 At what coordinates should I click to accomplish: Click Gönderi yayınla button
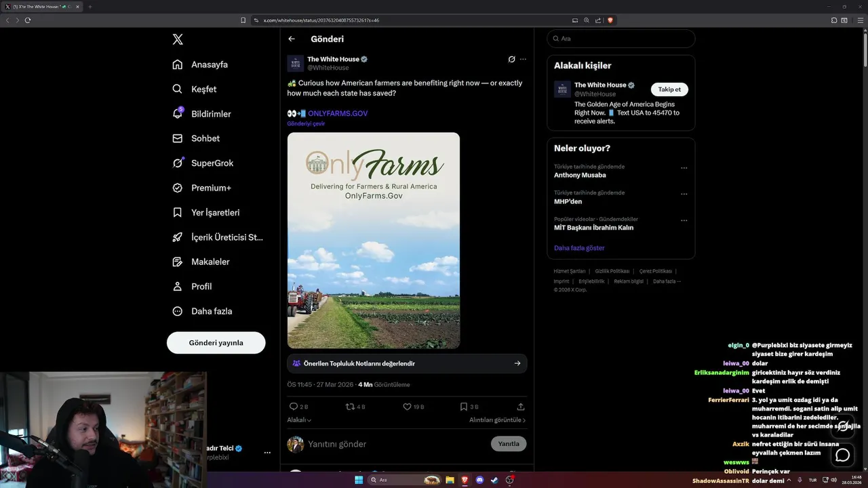click(216, 343)
